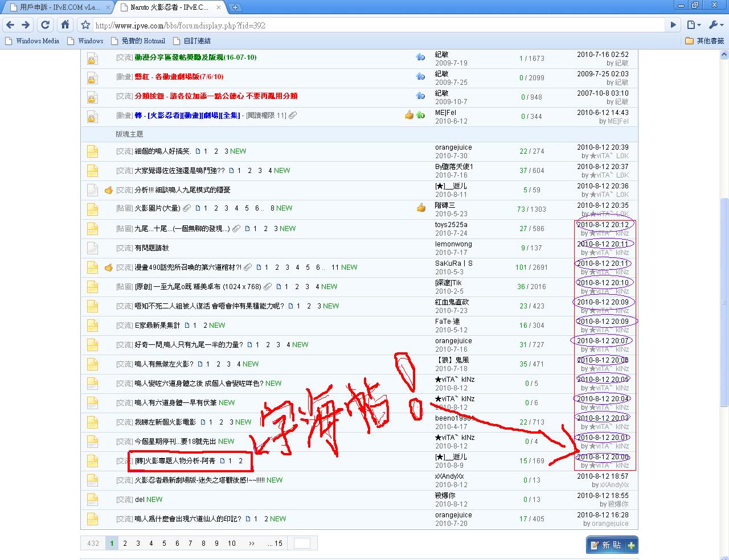Click the thread icon beside 有問題請教
The image size is (729, 560).
pos(92,248)
